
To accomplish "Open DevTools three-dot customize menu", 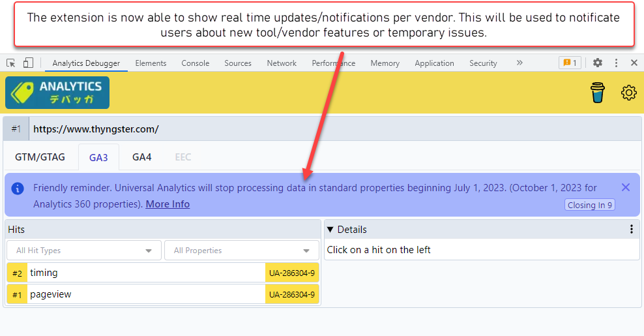I will click(616, 63).
